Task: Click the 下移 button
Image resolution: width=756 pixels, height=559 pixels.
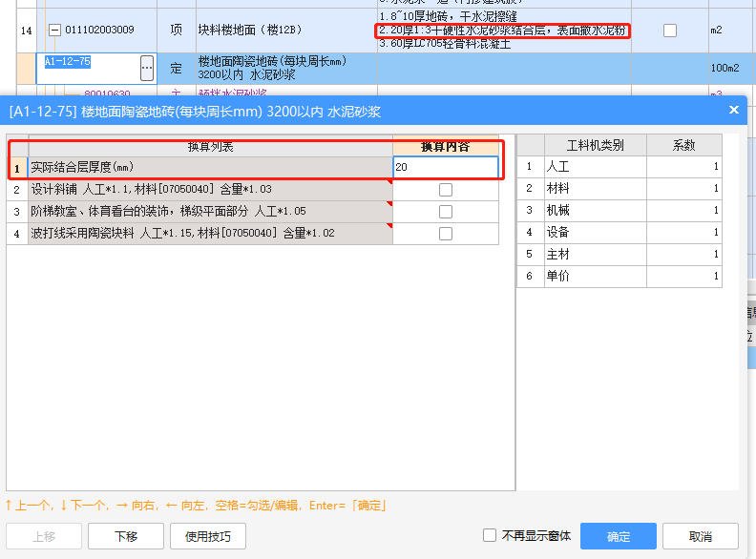Action: click(x=126, y=536)
